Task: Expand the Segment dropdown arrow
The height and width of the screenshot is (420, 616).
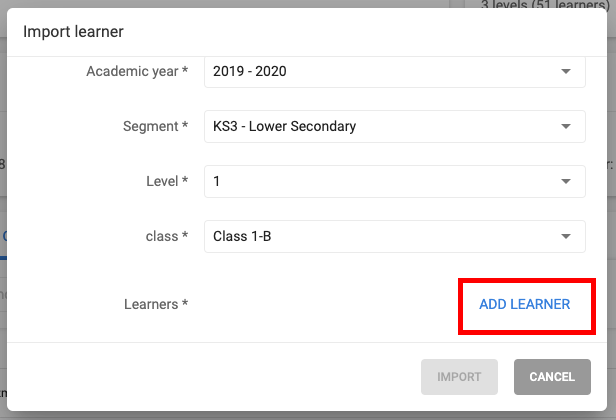Action: click(x=565, y=127)
